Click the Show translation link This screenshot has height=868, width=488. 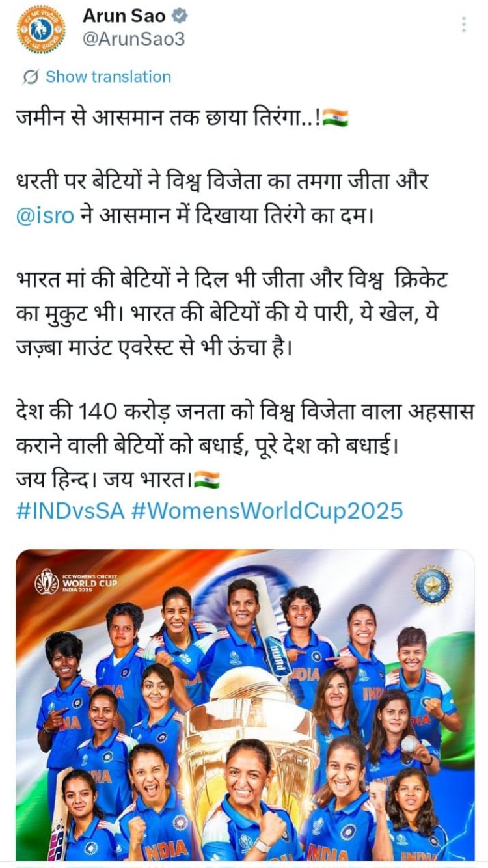(x=108, y=77)
